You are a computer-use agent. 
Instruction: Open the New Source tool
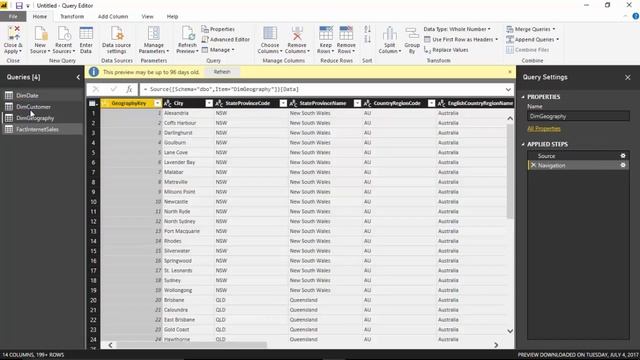click(40, 39)
